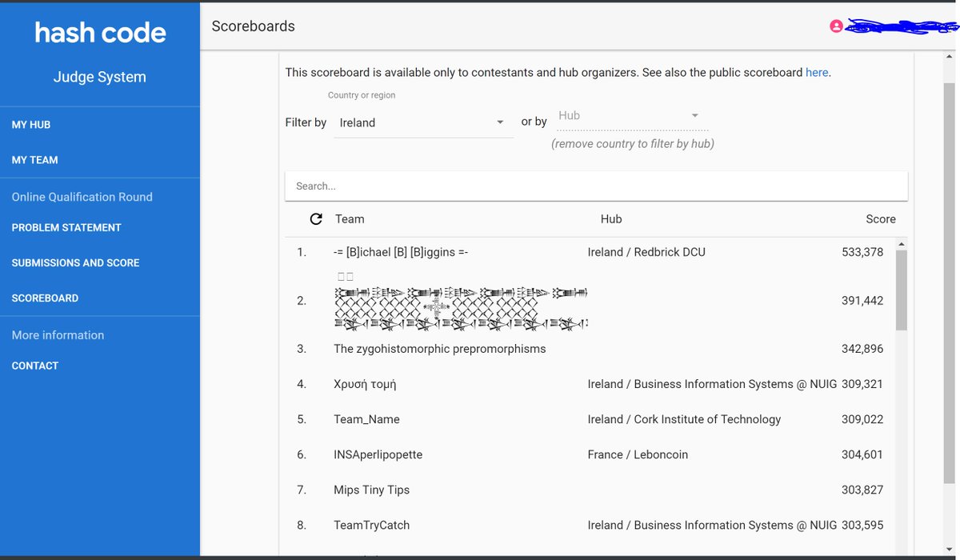Click the 'Scoreboards' page title
Screen dimensions: 960x560
pyautogui.click(x=253, y=26)
